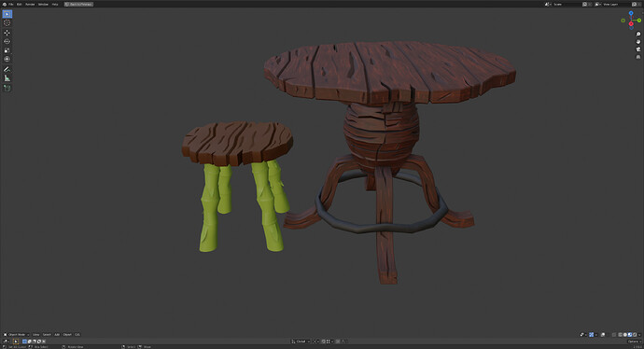644x349 pixels.
Task: Open the viewport Object menu
Action: click(x=67, y=335)
